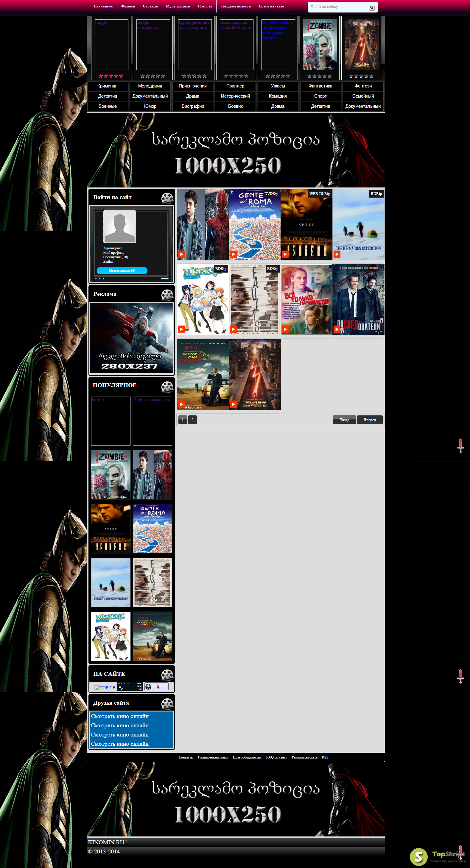Select the Фантастика genre

[320, 86]
